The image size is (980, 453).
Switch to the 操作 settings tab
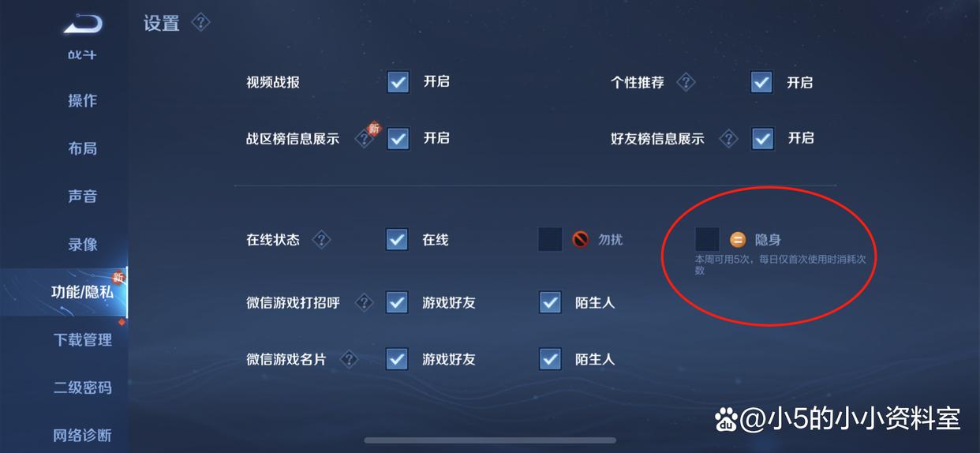82,101
